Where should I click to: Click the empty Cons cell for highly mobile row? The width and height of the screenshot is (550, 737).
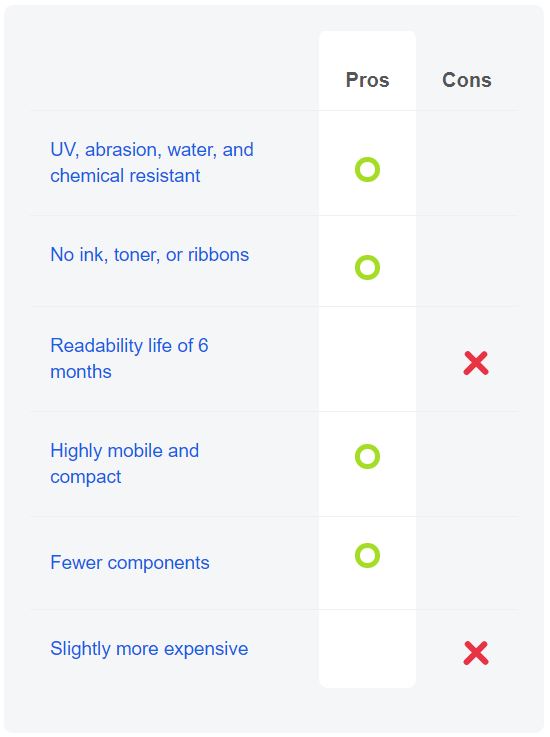[468, 464]
